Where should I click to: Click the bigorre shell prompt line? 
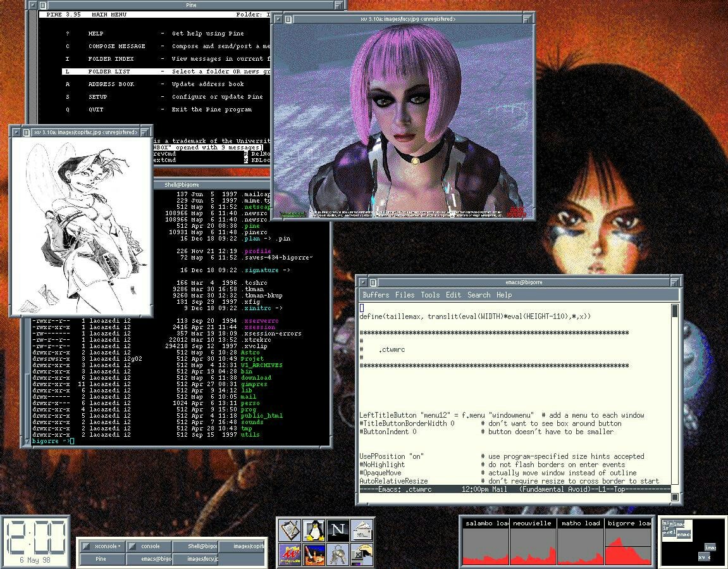tap(53, 441)
